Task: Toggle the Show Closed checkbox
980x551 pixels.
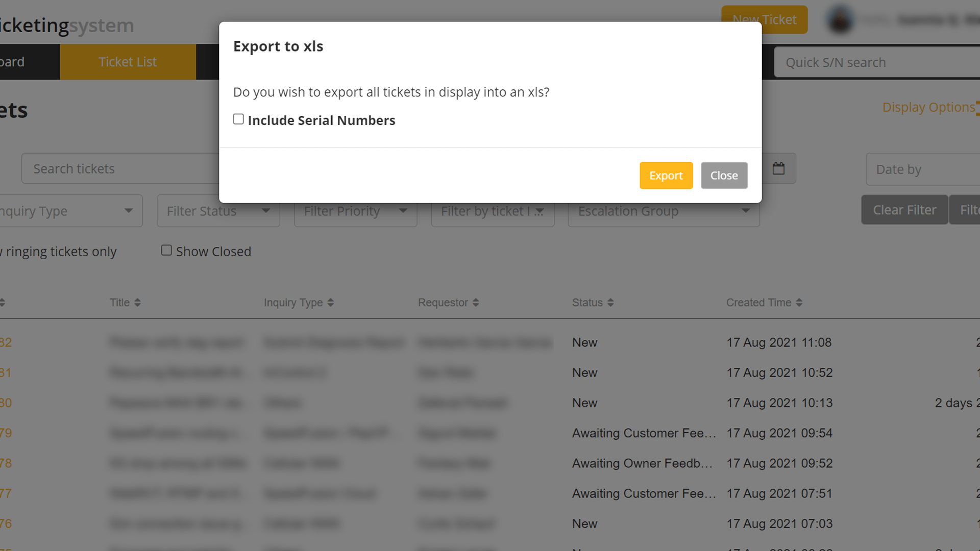Action: pos(166,251)
